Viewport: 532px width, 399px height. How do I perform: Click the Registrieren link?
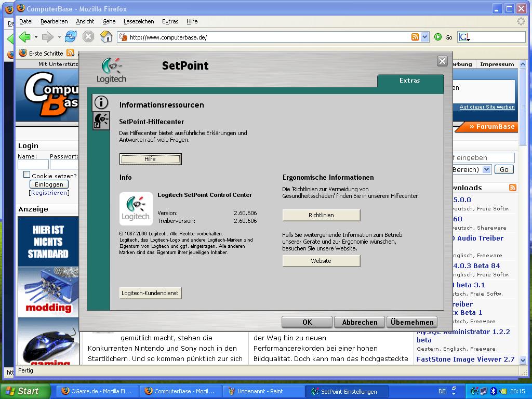(49, 193)
